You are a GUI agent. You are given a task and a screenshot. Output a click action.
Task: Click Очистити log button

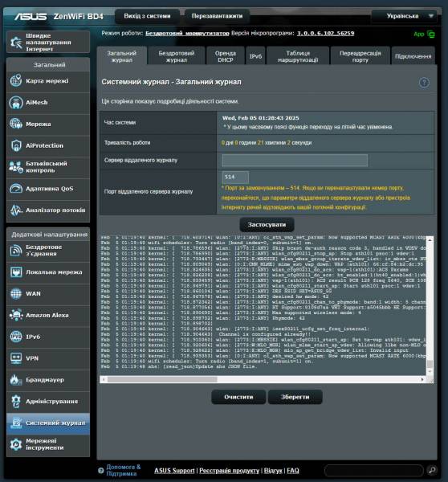click(x=238, y=397)
